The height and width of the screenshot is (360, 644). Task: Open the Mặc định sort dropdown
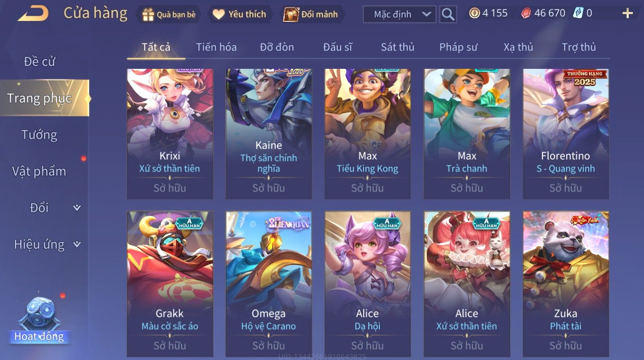399,14
